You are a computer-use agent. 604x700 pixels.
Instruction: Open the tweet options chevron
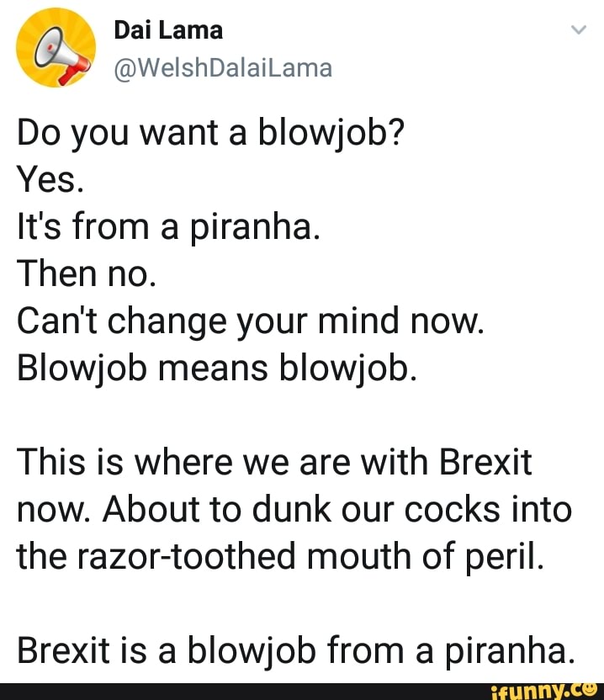[x=578, y=31]
